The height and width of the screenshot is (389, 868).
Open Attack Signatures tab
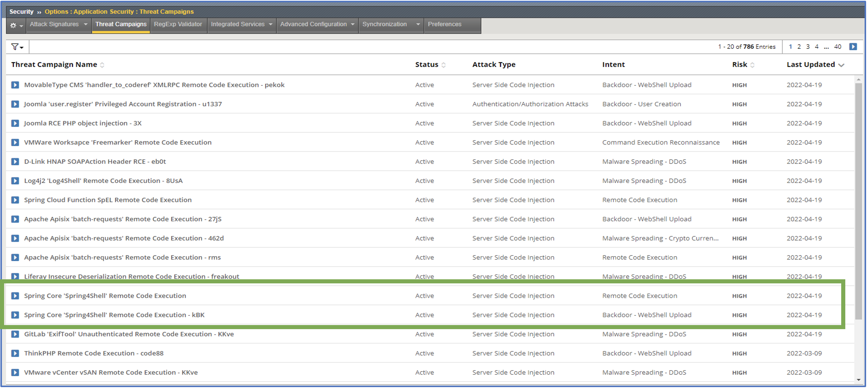click(x=54, y=24)
